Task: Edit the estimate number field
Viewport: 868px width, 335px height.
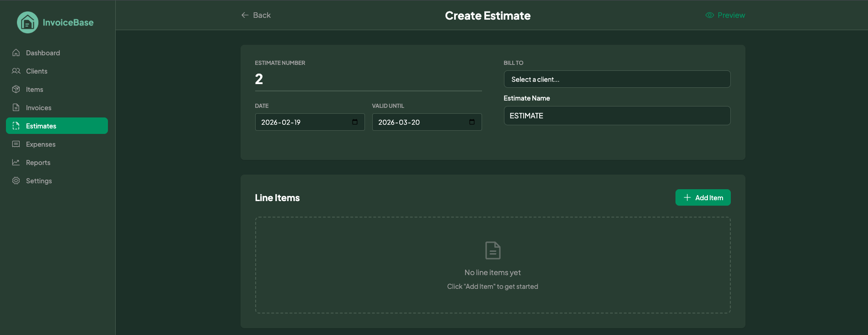Action: coord(368,80)
